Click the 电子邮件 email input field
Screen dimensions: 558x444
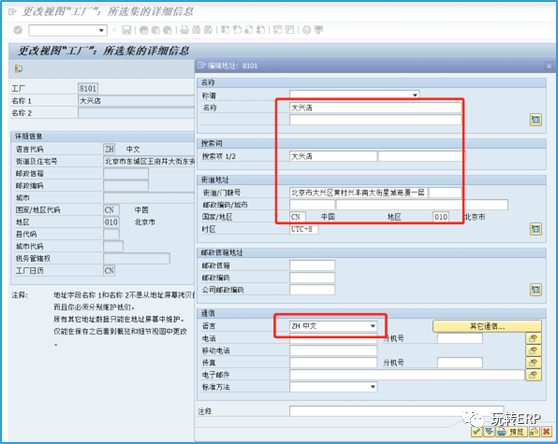click(407, 375)
